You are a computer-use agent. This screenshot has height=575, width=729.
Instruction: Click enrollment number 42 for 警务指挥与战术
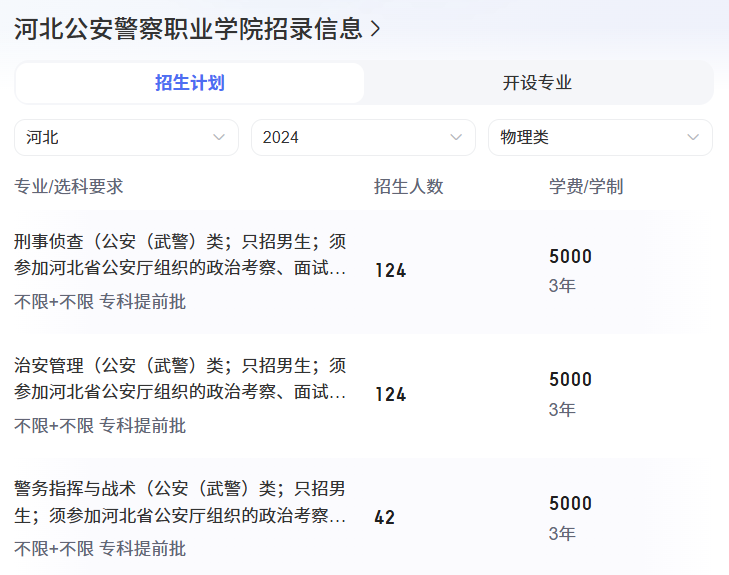384,517
